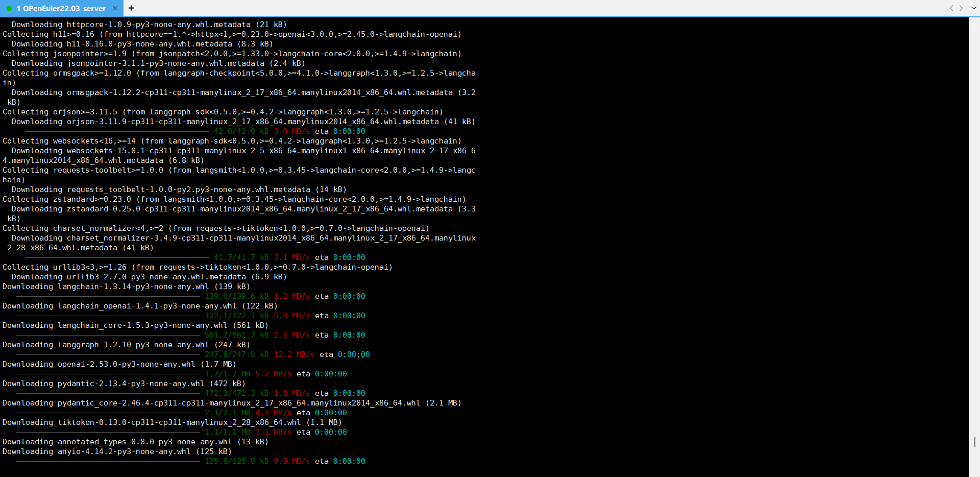Click the h11-0.16.0 metadata download line
This screenshot has height=477, width=980.
[x=142, y=44]
